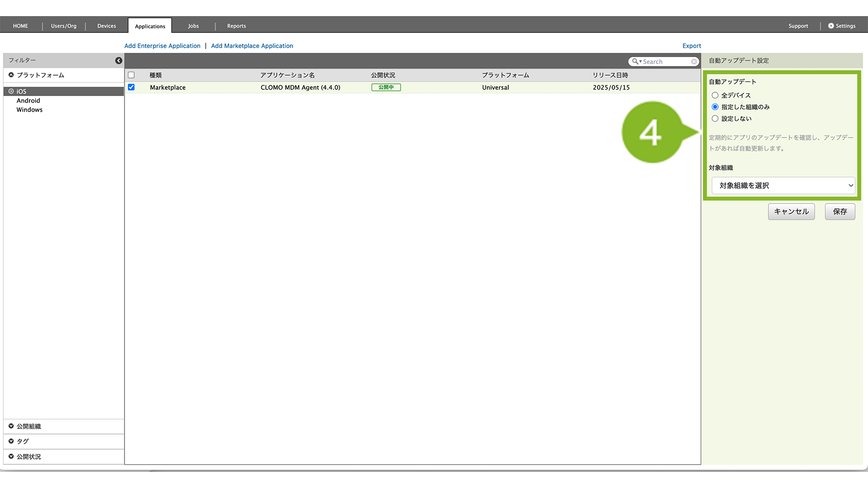The image size is (868, 488).
Task: Select the 設定しない radio option
Action: pyautogui.click(x=715, y=119)
